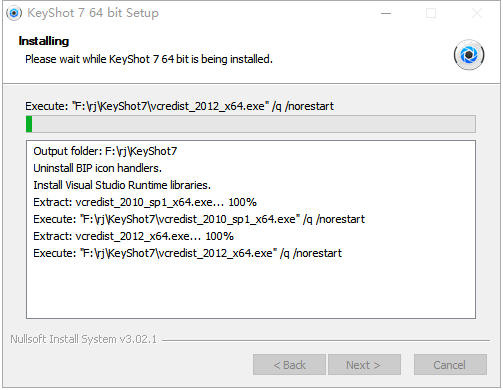Click the green installation progress bar
This screenshot has width=503, height=390.
[251, 124]
